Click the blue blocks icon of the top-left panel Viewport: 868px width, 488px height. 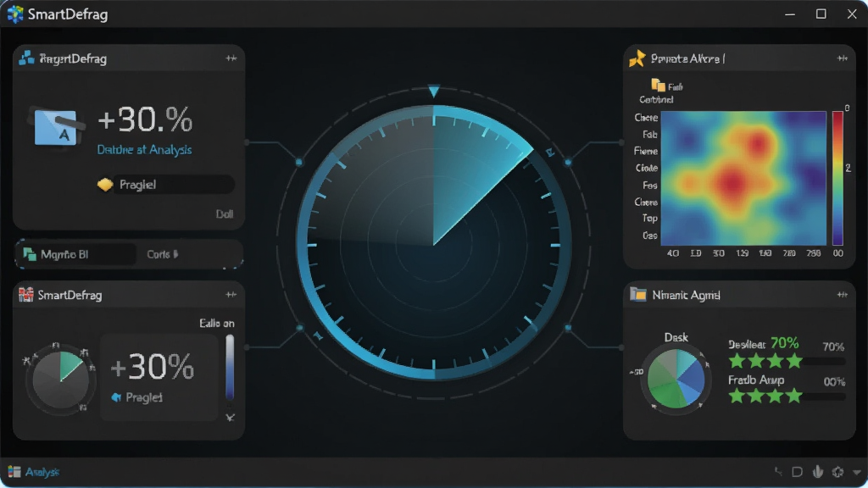coord(26,58)
